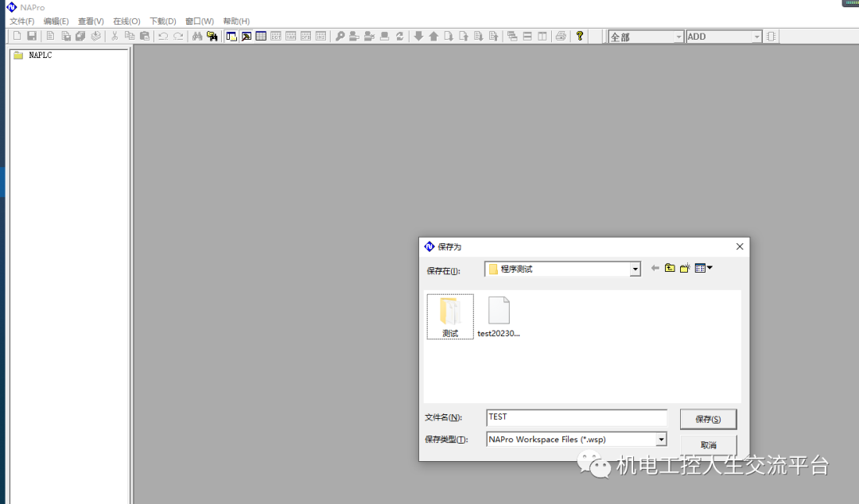
Task: Click the Paste clipboard icon
Action: click(x=145, y=36)
